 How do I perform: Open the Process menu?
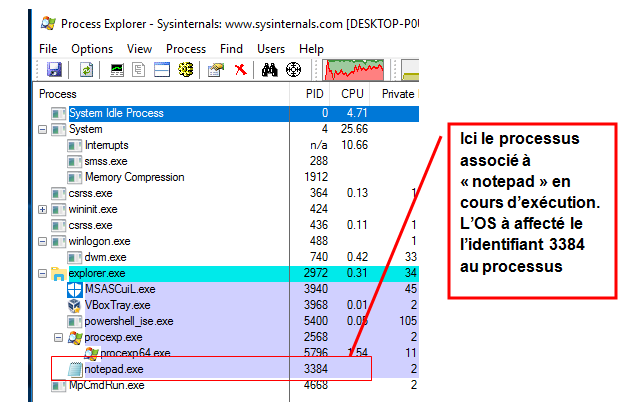[186, 48]
